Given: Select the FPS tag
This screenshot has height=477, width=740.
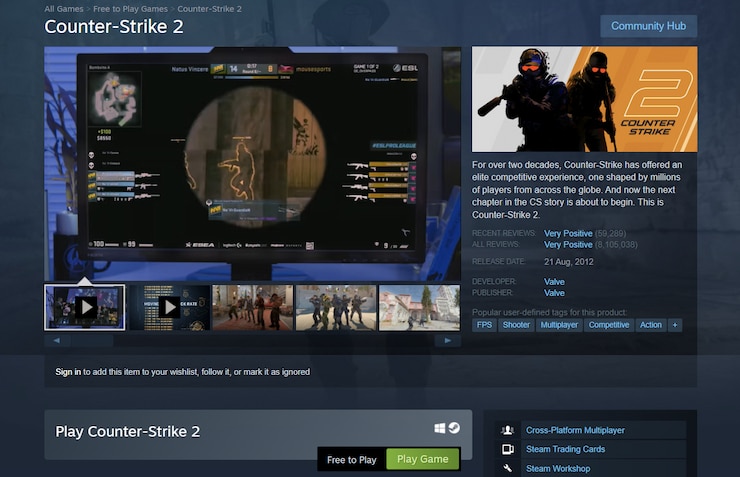Looking at the screenshot, I should [484, 325].
